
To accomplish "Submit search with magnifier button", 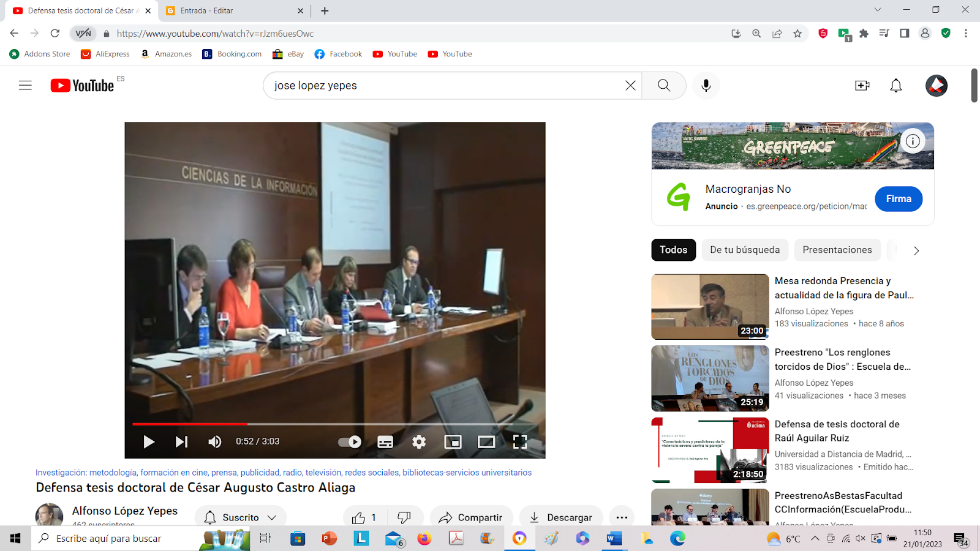I will pyautogui.click(x=664, y=86).
